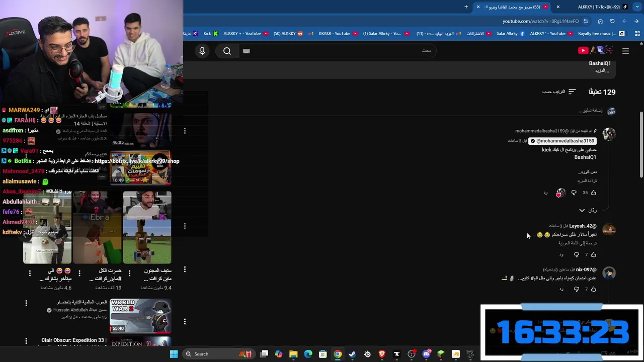Open site settings icon in address bar
Viewport: 644px width, 362px height.
tap(586, 21)
